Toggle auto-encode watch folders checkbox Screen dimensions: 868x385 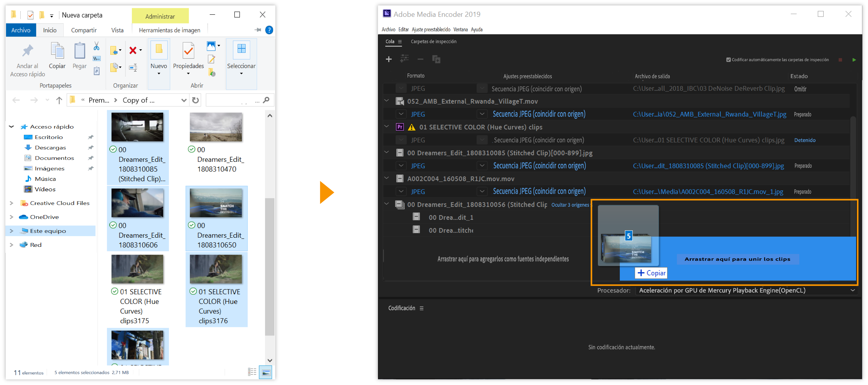[x=728, y=60]
